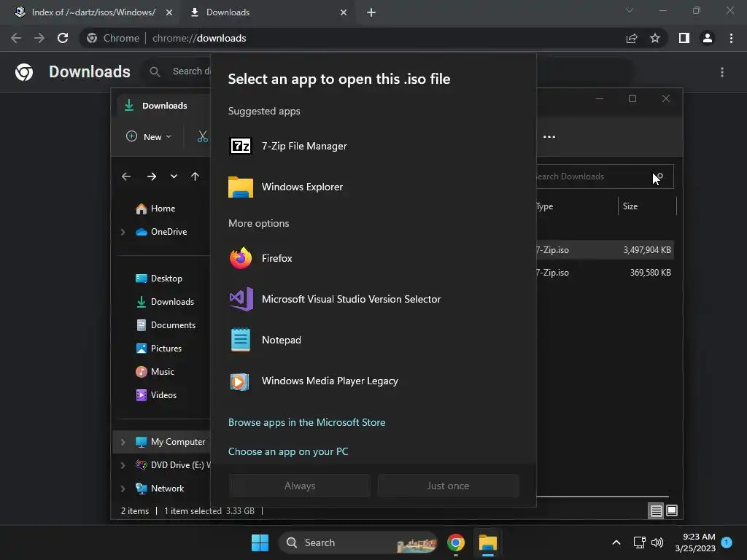Viewport: 747px width, 560px height.
Task: Open Videos in the sidebar
Action: tap(156, 395)
